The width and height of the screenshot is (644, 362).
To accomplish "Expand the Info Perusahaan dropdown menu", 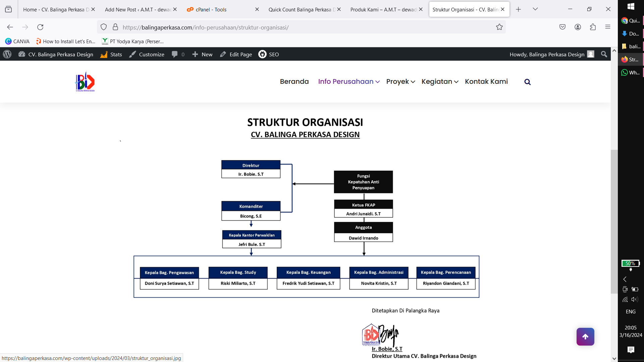I will click(348, 81).
